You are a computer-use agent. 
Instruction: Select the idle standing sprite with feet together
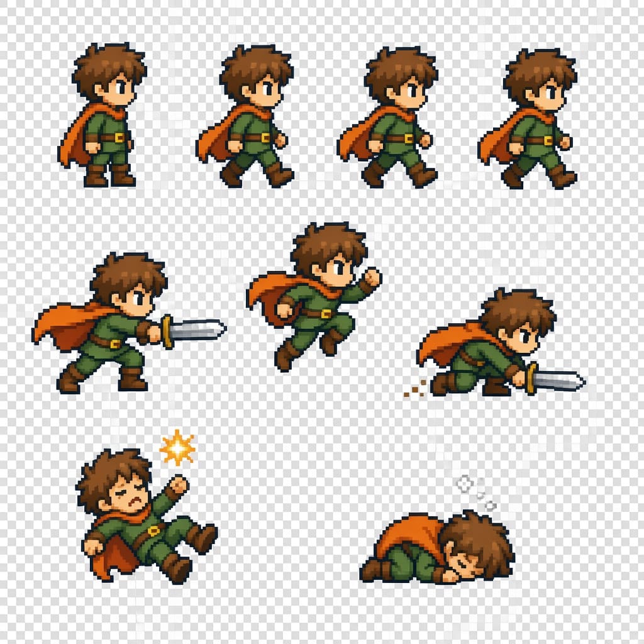tap(102, 114)
